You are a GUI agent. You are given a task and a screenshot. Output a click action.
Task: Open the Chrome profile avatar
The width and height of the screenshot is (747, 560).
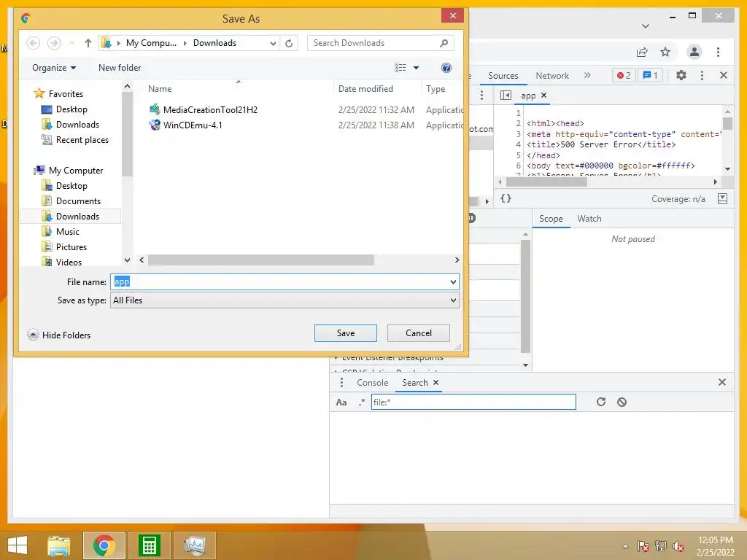(694, 52)
